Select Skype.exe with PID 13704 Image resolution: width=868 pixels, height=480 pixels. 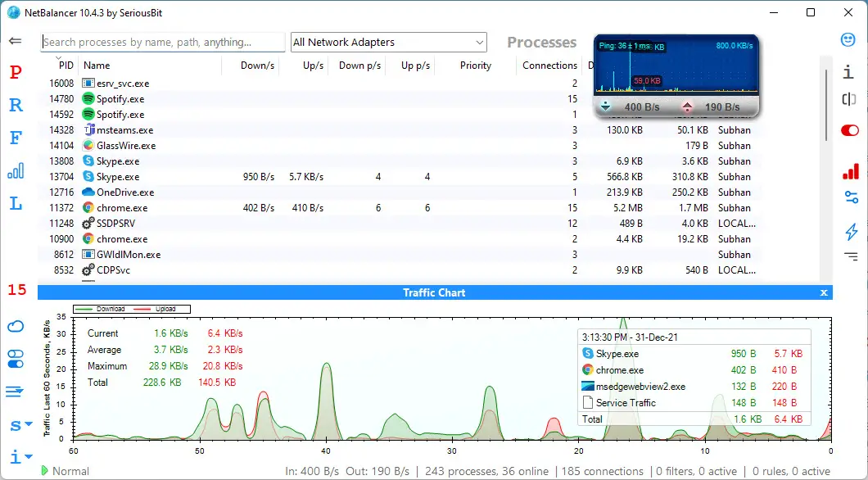click(x=401, y=177)
